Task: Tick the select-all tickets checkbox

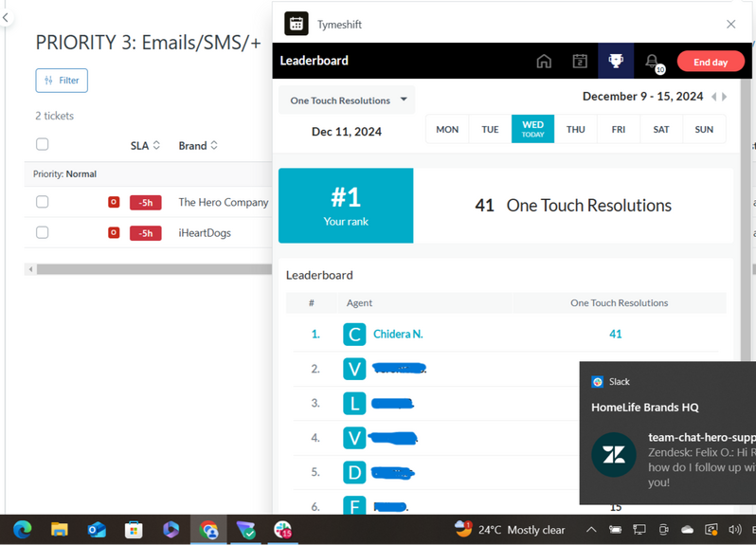Action: [x=43, y=144]
